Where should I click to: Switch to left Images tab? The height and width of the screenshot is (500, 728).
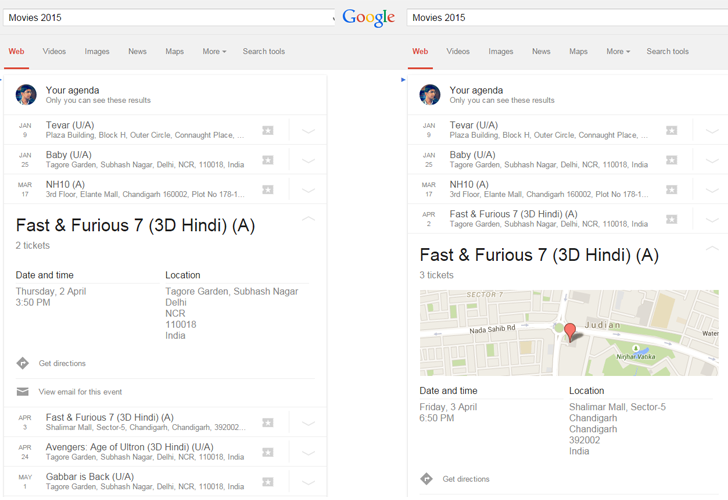coord(97,52)
